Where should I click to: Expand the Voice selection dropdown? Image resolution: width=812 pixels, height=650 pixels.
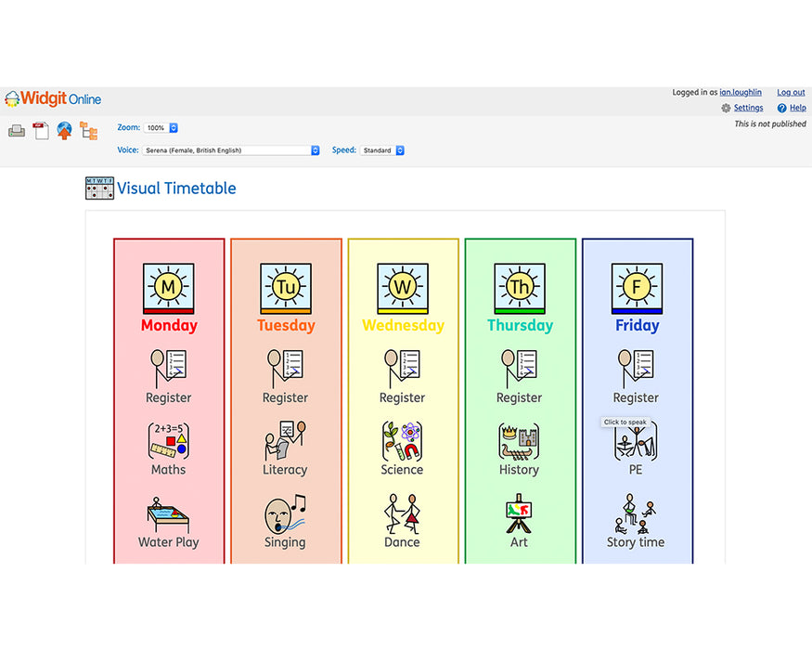click(x=230, y=150)
